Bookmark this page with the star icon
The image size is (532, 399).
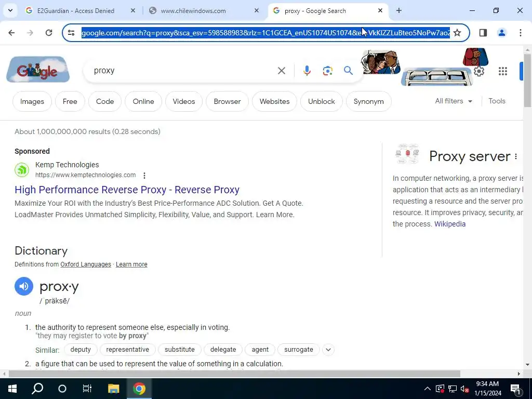pos(457,33)
